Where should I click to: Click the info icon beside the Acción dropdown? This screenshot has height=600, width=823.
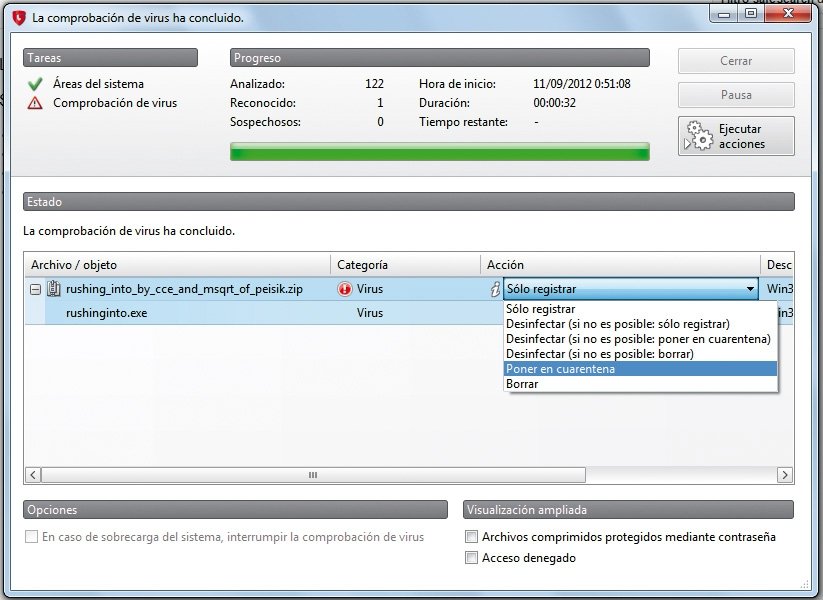tap(495, 289)
